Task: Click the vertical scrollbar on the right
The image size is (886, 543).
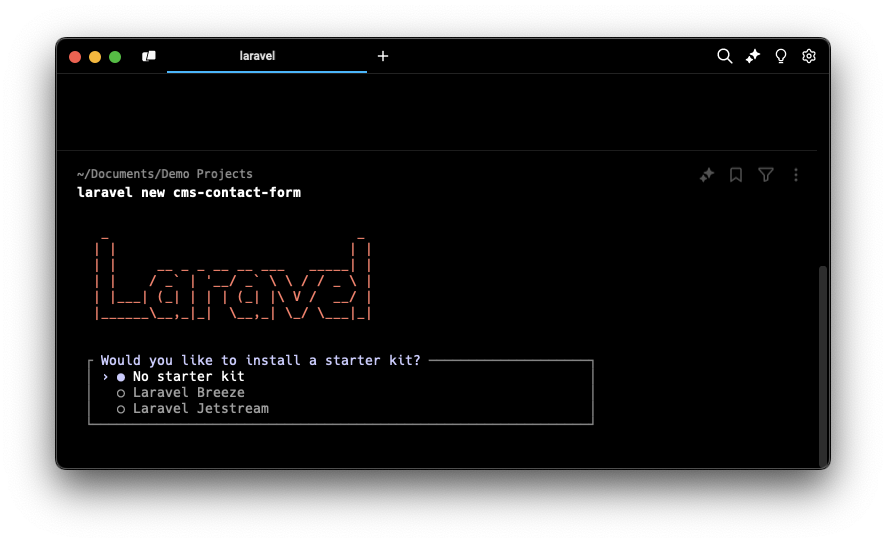Action: pos(823,365)
